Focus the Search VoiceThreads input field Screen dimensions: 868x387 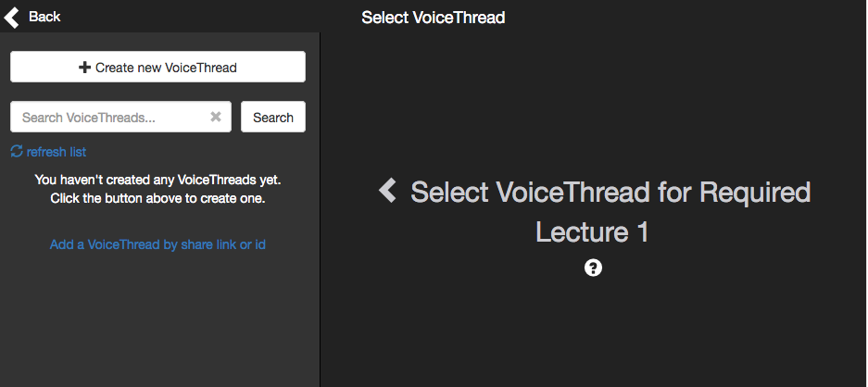click(x=120, y=117)
